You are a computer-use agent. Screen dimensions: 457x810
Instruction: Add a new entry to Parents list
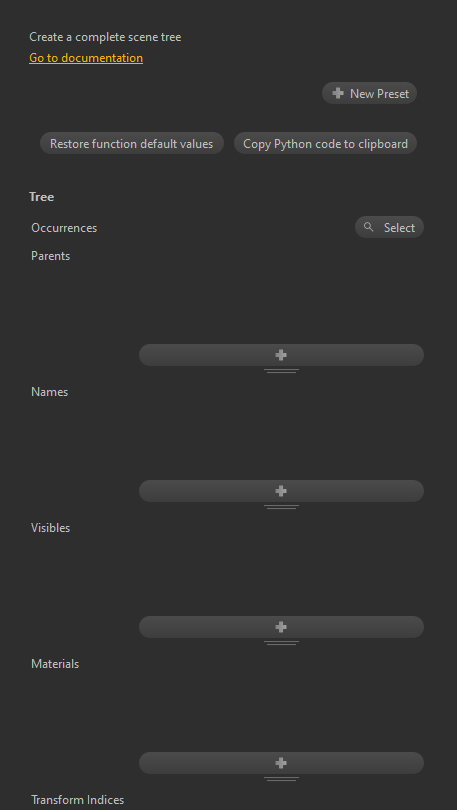(x=281, y=355)
